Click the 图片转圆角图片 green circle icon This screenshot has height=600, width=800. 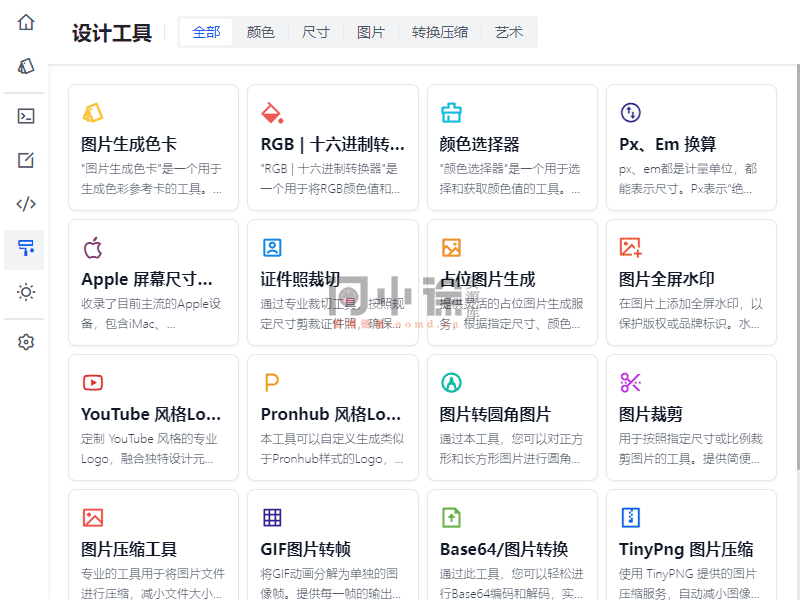tap(452, 382)
